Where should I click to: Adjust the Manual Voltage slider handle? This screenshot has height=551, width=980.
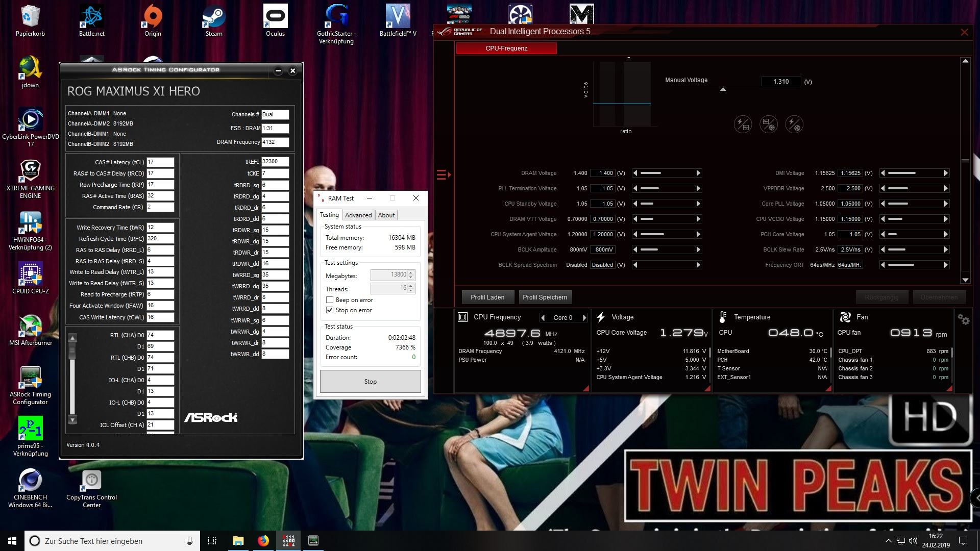click(x=723, y=89)
